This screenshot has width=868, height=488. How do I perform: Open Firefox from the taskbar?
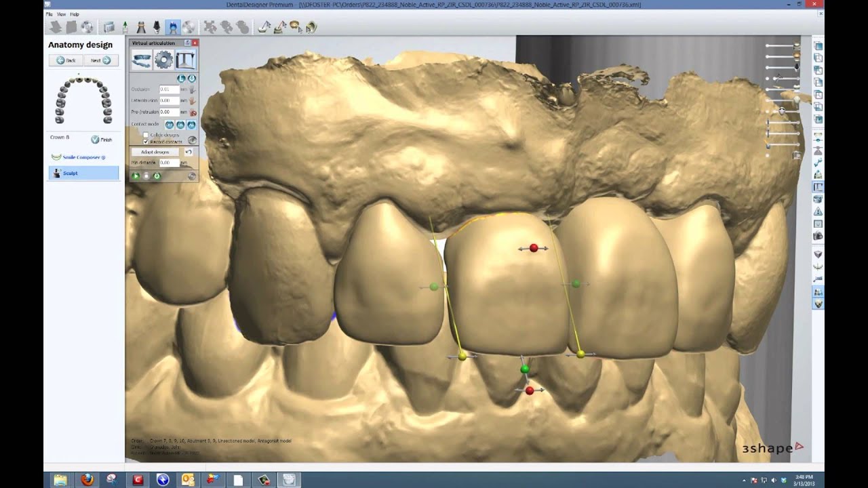click(87, 479)
